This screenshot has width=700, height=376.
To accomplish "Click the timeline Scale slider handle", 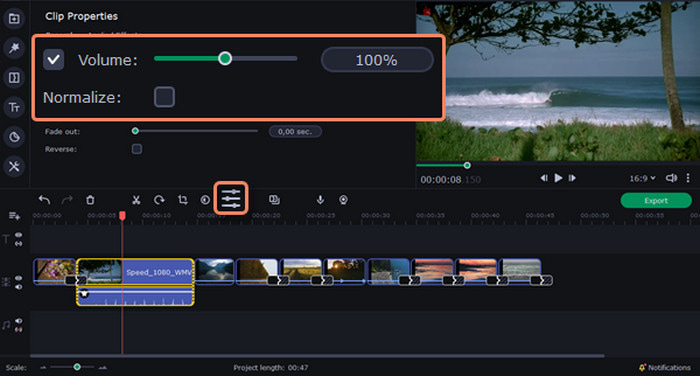I will 77,367.
